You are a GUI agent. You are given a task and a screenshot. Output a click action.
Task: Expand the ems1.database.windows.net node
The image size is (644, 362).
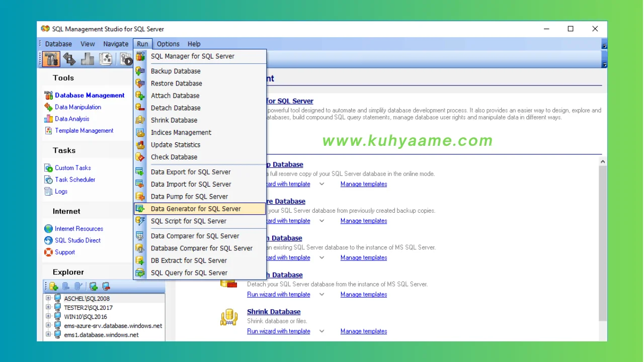point(48,334)
